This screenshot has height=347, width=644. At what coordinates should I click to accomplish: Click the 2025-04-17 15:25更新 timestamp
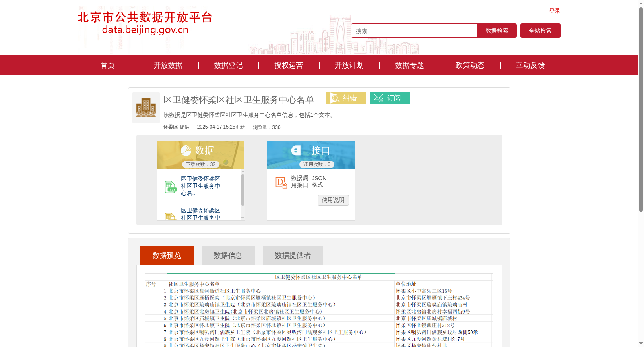(x=221, y=127)
